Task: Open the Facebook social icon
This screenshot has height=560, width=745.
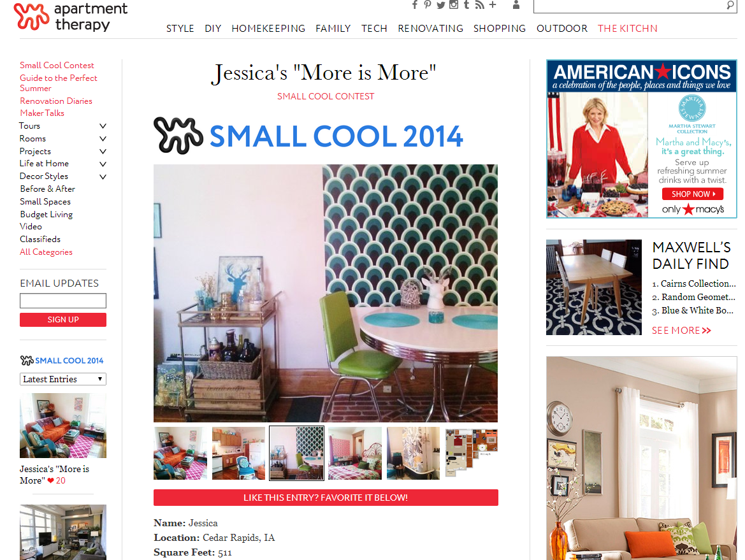Action: coord(415,4)
